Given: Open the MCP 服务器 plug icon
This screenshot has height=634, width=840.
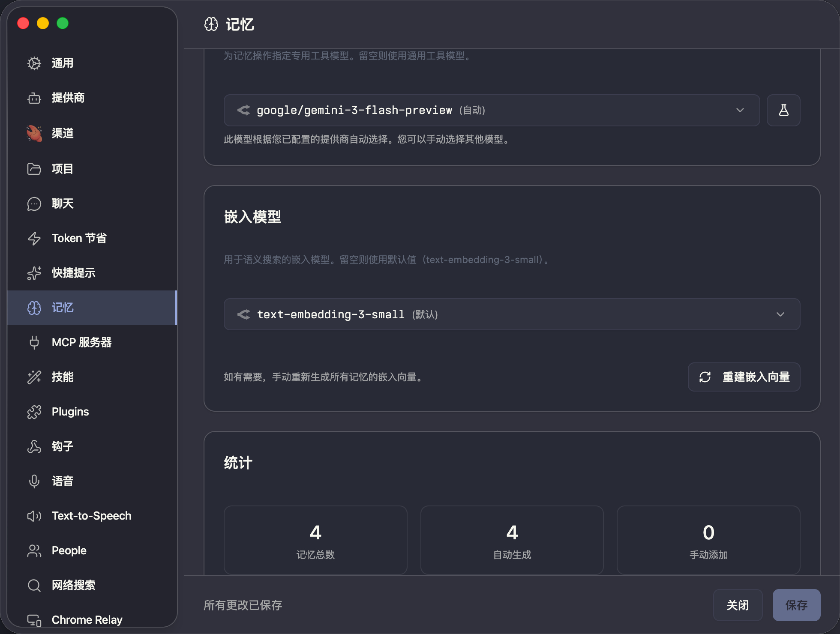Looking at the screenshot, I should click(x=34, y=342).
